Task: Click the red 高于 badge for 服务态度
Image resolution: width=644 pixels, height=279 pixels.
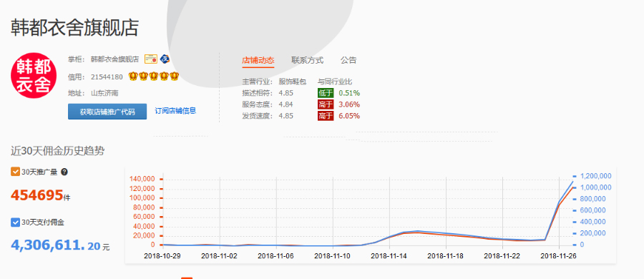Action: click(x=326, y=104)
